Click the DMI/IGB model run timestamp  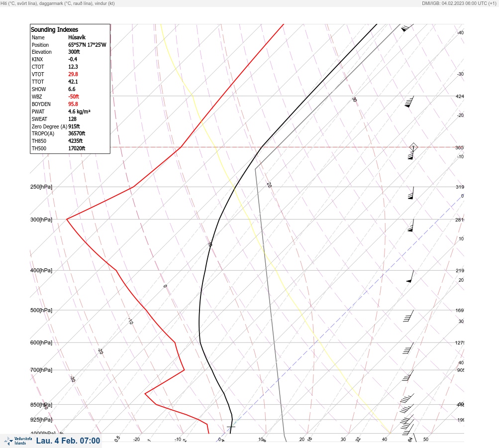(x=459, y=3)
